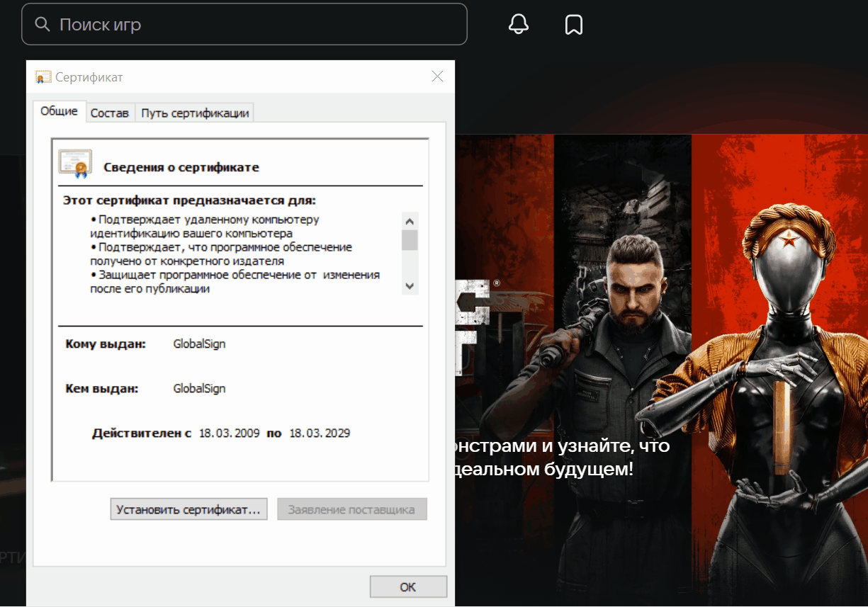Click Заявление поставщика button
This screenshot has height=607, width=868.
click(352, 509)
